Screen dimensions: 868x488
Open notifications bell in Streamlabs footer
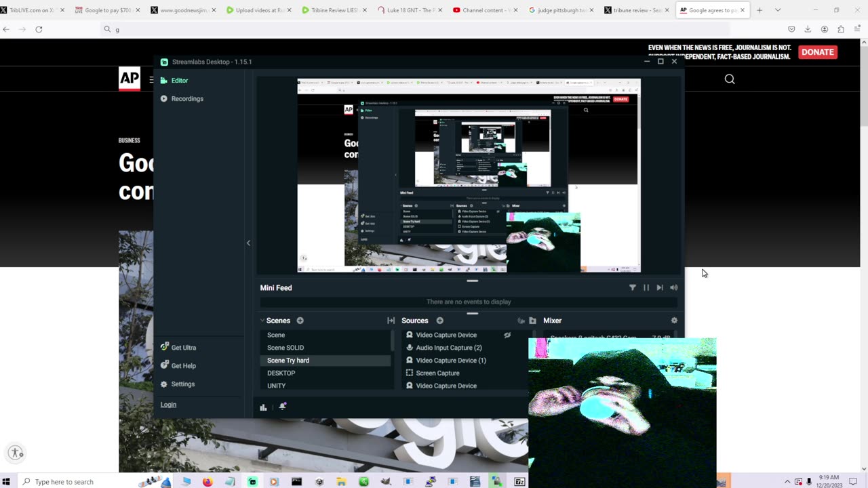[282, 407]
